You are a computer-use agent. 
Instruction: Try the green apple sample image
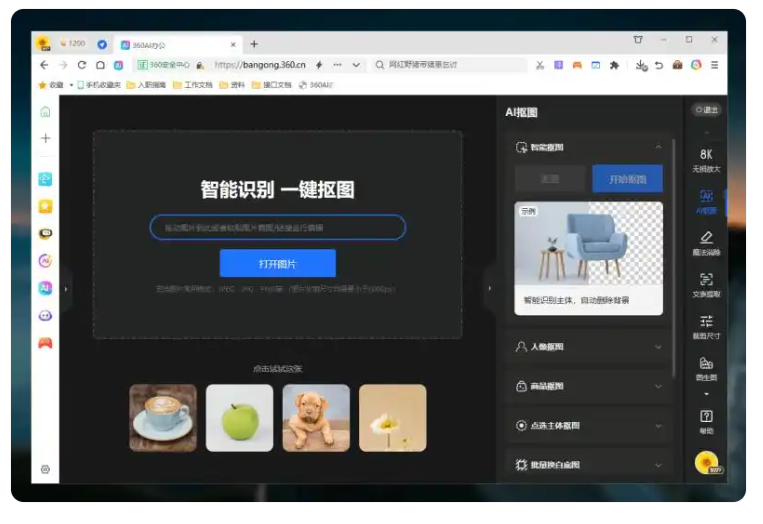[x=239, y=418]
